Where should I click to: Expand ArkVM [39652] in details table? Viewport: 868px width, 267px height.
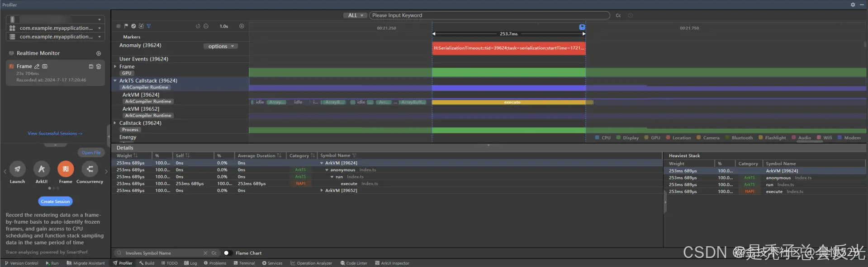(322, 191)
